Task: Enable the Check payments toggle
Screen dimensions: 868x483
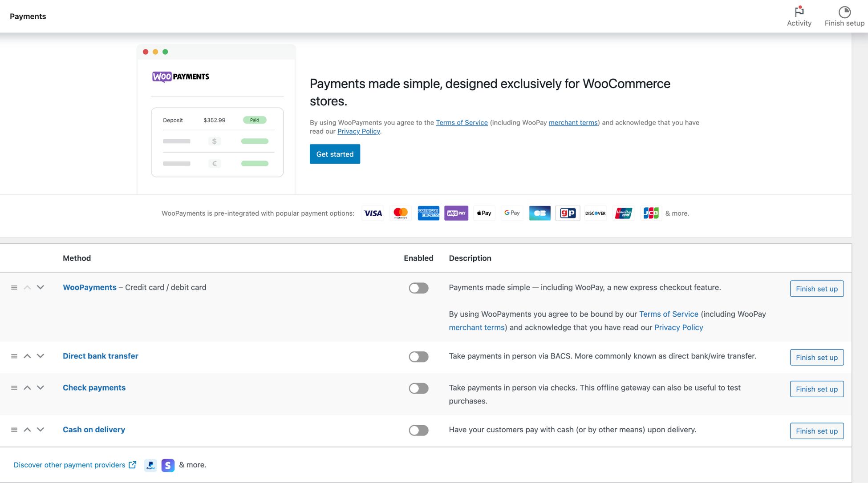Action: (x=418, y=388)
